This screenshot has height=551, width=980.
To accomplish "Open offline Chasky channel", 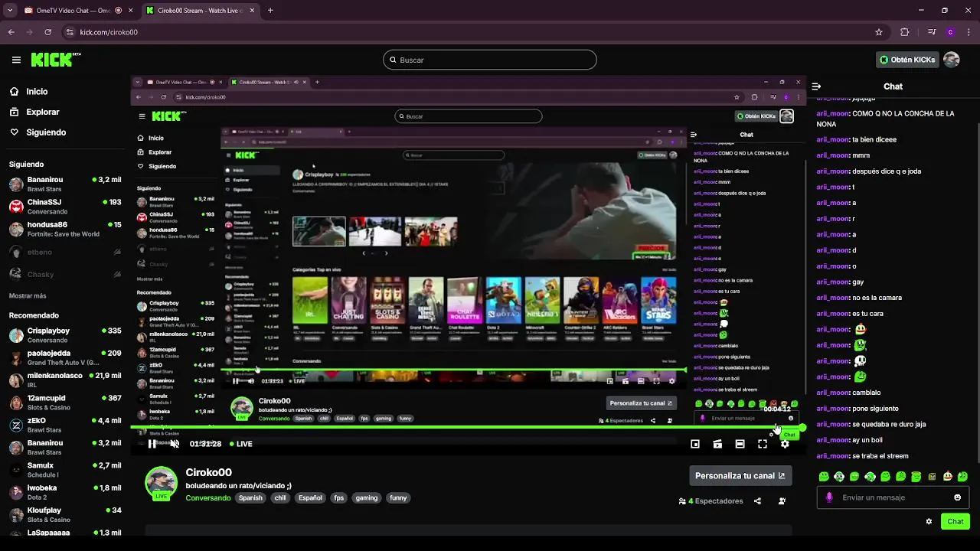I will [66, 274].
